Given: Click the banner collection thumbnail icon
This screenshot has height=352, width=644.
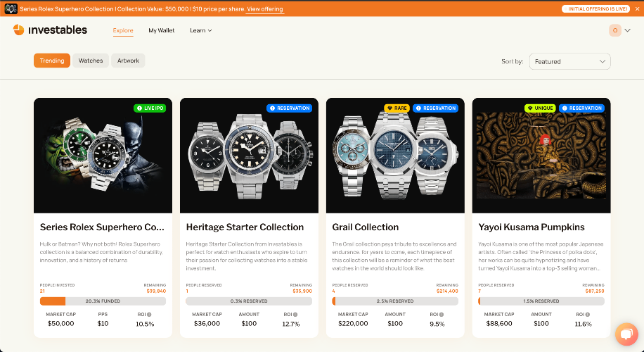Looking at the screenshot, I should coord(11,8).
